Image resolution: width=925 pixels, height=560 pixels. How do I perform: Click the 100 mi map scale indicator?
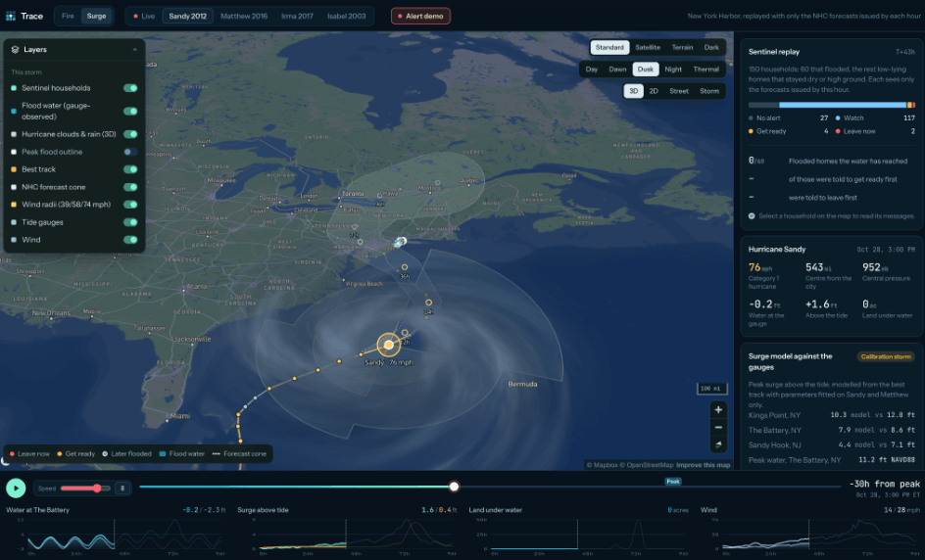[711, 389]
